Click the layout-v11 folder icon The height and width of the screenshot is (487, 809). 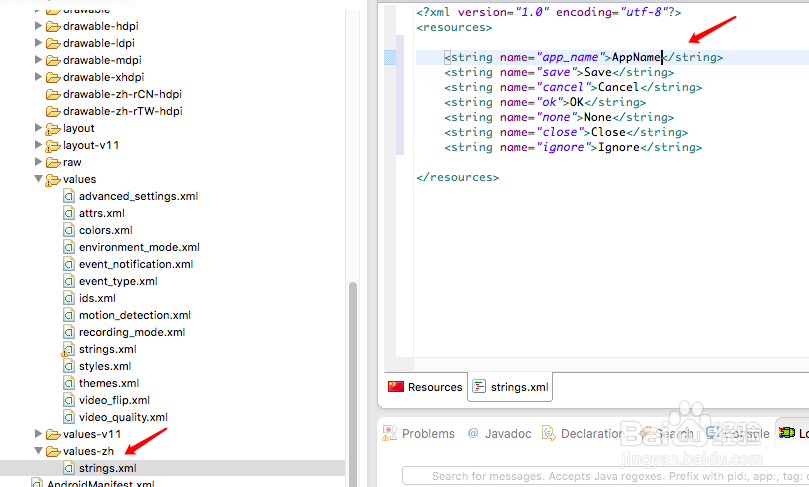[x=53, y=145]
